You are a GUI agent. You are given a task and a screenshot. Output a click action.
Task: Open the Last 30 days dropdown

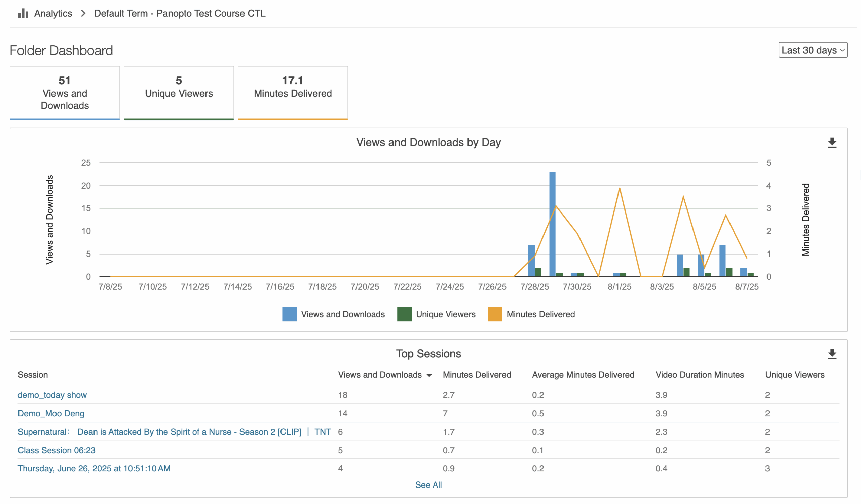(x=813, y=50)
